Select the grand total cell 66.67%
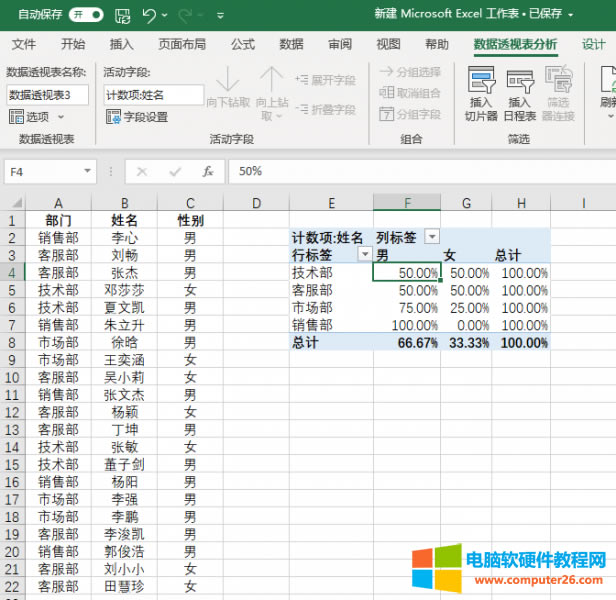616x600 pixels. click(406, 342)
